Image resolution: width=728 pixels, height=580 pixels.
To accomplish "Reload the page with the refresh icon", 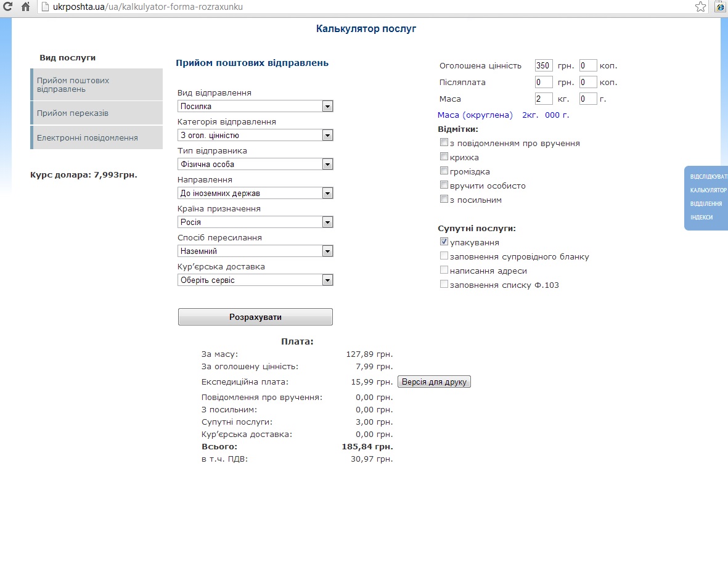I will click(x=7, y=7).
